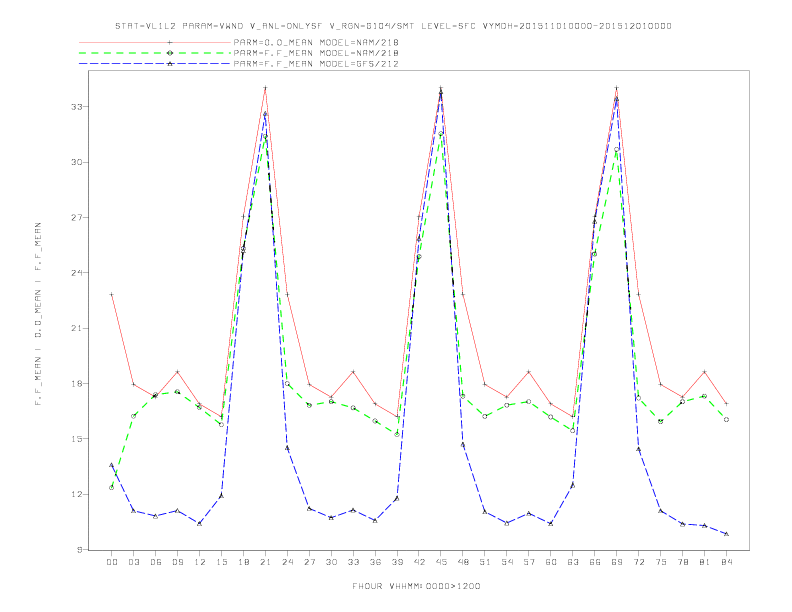Click y-axis tick label 21
The width and height of the screenshot is (792, 612).
click(x=76, y=328)
